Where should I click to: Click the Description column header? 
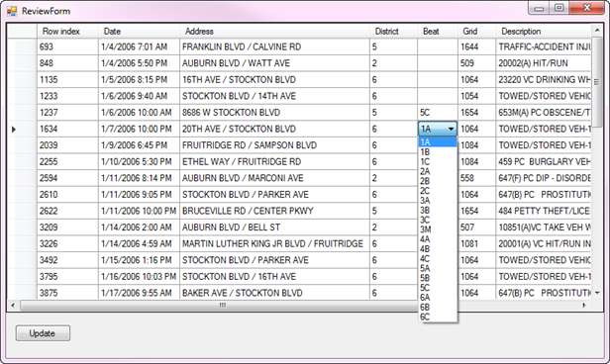544,31
